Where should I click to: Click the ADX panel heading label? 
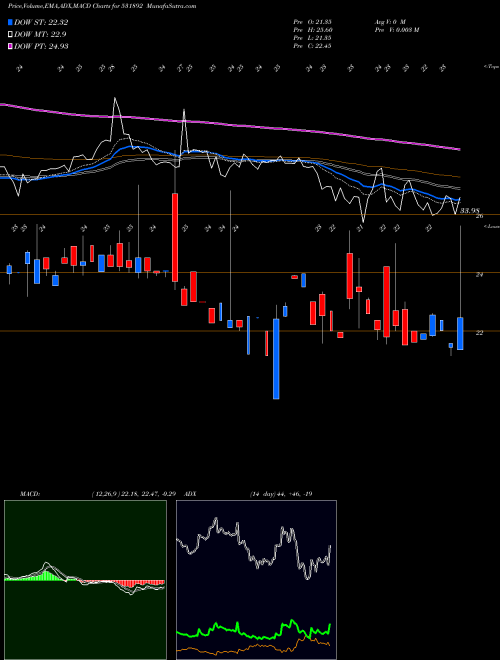[x=190, y=494]
